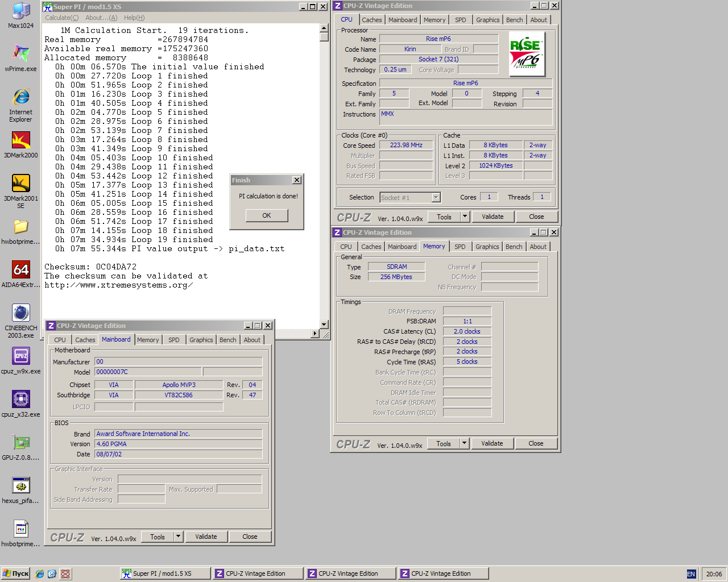Screen dimensions: 728x582
Task: Select cpuz_w9x.exe desktop icon
Action: (x=21, y=361)
